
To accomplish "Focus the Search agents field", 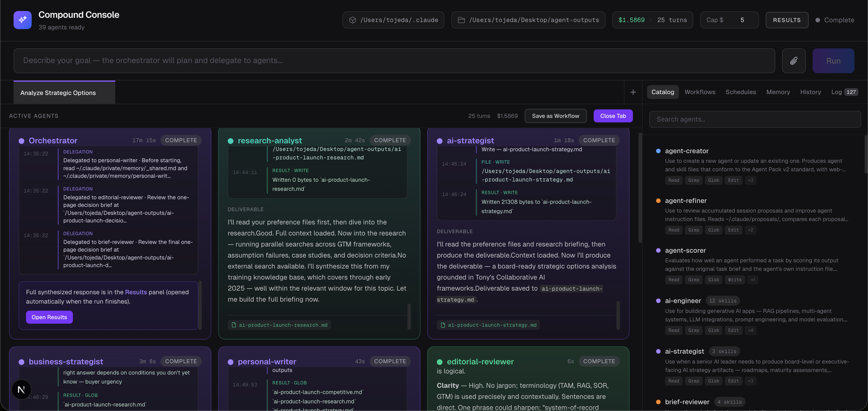I will (755, 119).
